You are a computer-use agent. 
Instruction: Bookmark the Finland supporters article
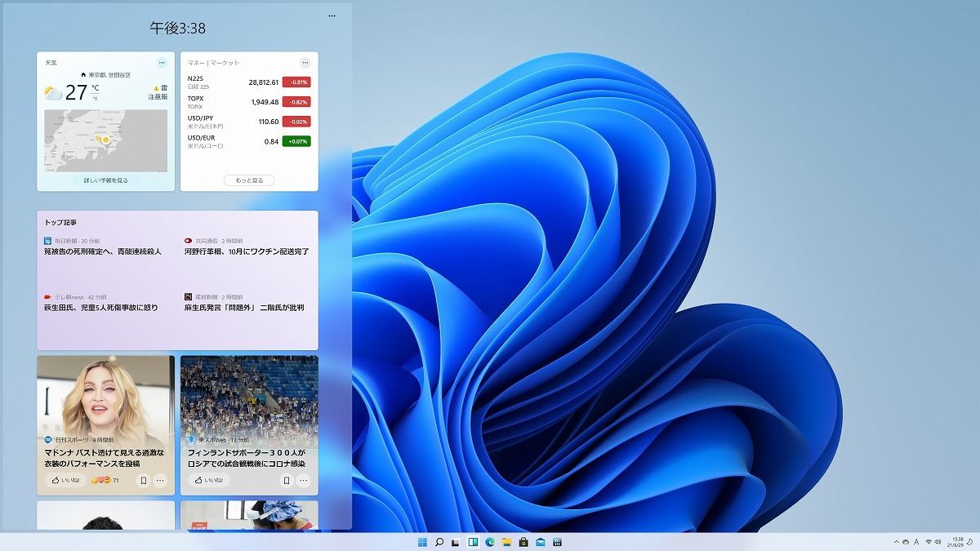point(287,481)
